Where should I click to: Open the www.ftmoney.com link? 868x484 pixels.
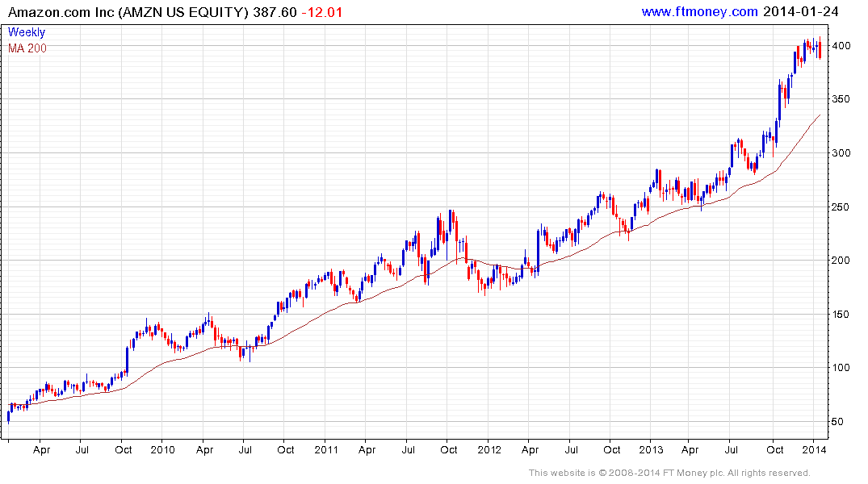tap(699, 11)
